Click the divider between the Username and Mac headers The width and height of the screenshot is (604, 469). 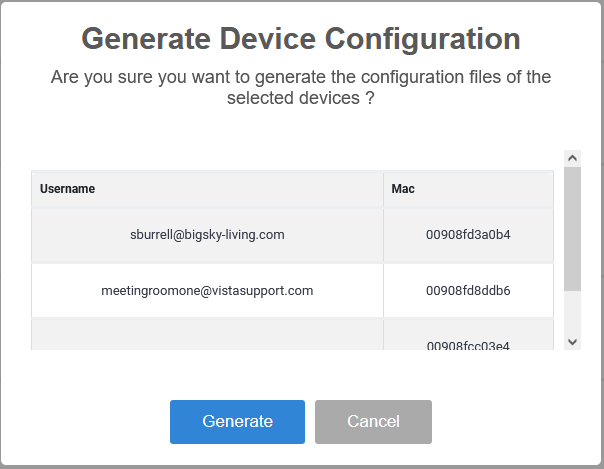click(383, 189)
